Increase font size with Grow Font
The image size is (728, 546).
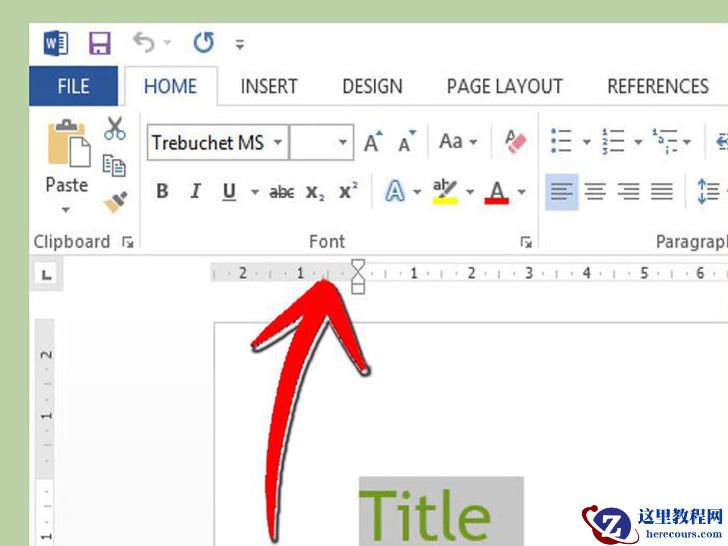[x=373, y=142]
